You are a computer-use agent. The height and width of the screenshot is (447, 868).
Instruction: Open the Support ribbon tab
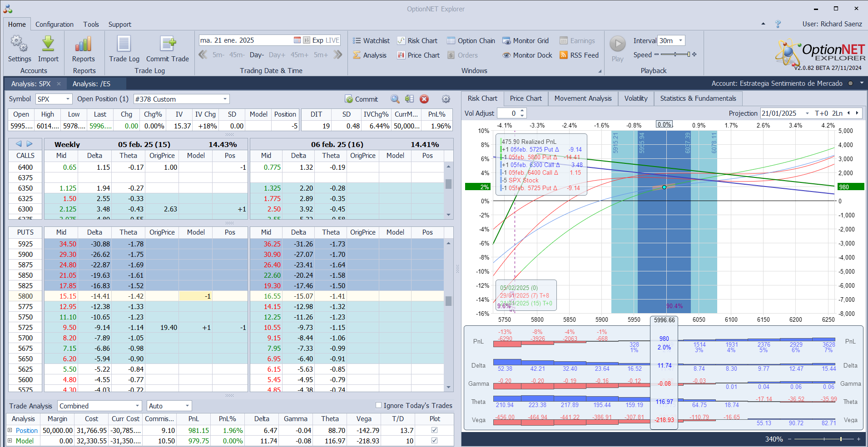pyautogui.click(x=120, y=25)
